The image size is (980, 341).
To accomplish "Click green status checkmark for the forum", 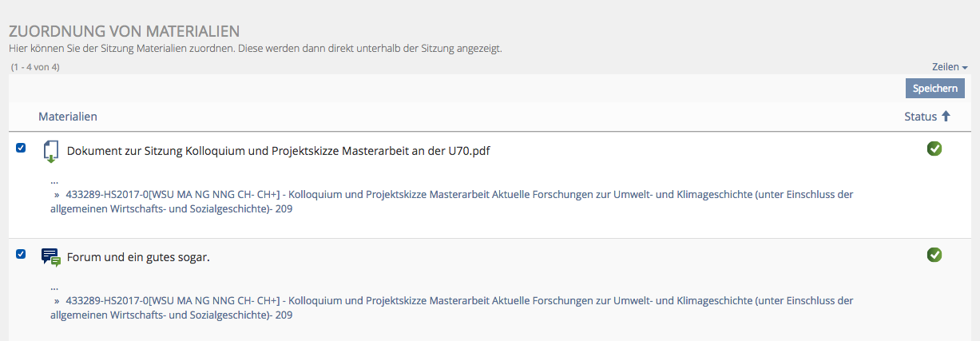I will click(934, 255).
